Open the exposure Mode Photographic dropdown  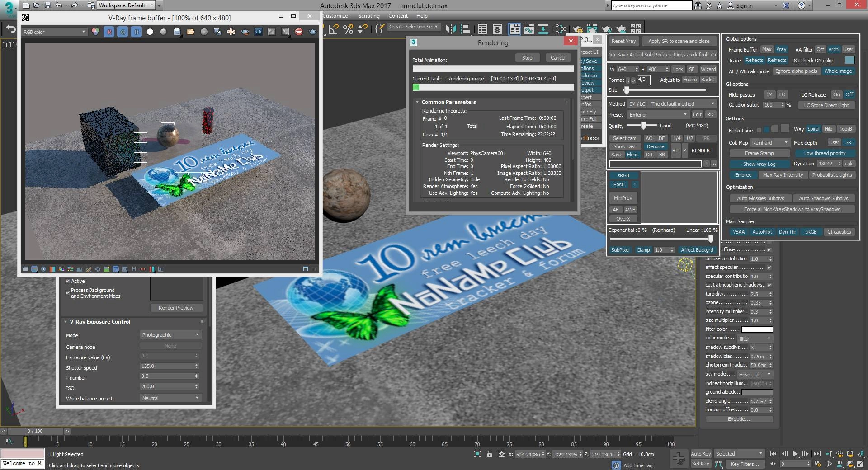pyautogui.click(x=170, y=335)
